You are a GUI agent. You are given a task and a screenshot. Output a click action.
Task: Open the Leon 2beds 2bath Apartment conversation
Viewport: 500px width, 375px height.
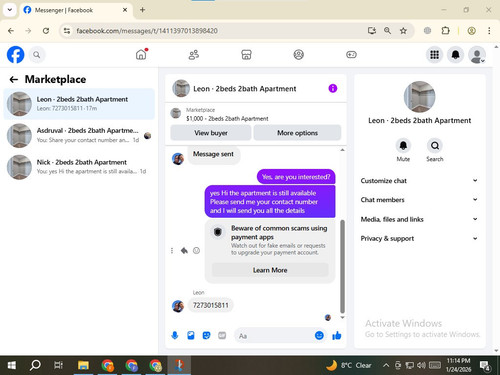coord(79,104)
